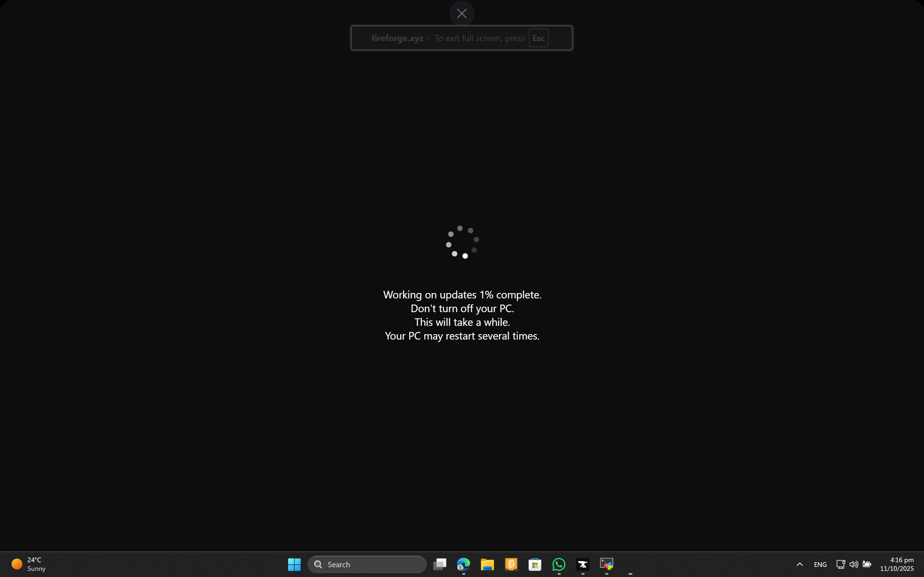
Task: Click the volume speaker icon
Action: (x=854, y=564)
